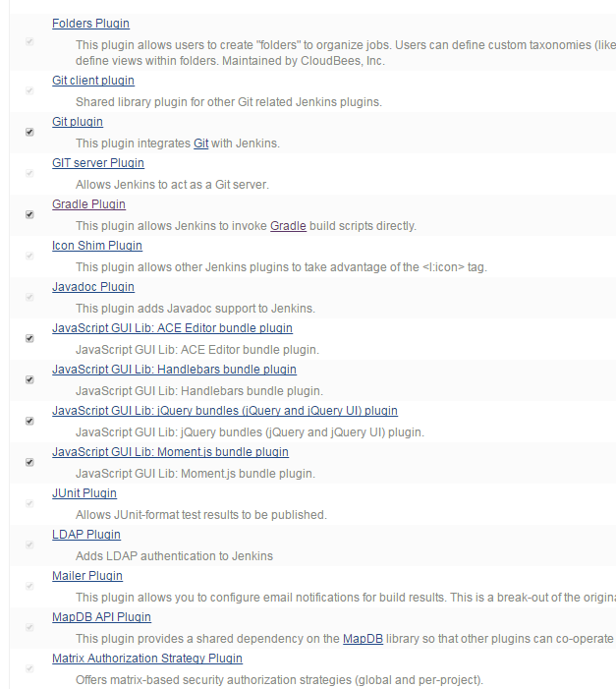Screen dimensions: 616x689
Task: Click description 'JavaScript GUI Lib: Handlebars bundle plugin.'
Action: 199,391
